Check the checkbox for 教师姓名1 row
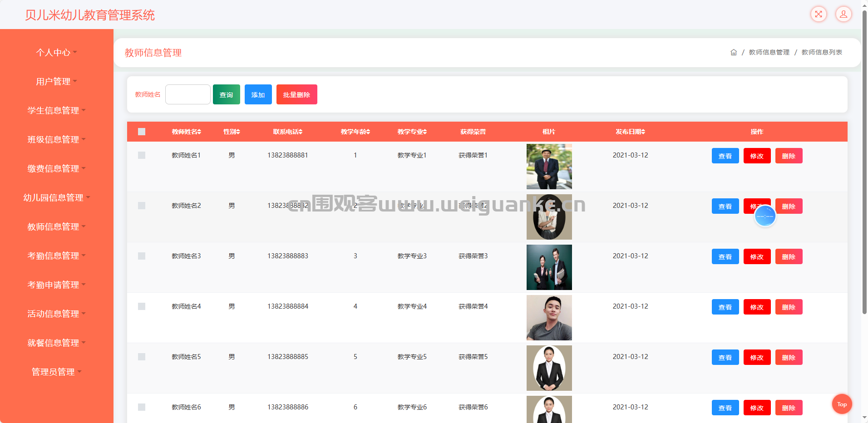Screen dimensions: 868x423 [142, 155]
